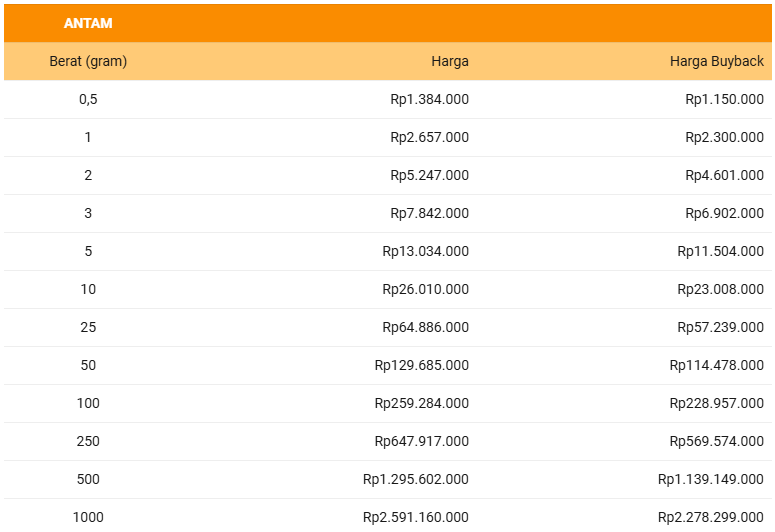This screenshot has width=775, height=532.
Task: Click buyback price Rp569.574.000
Action: point(716,441)
